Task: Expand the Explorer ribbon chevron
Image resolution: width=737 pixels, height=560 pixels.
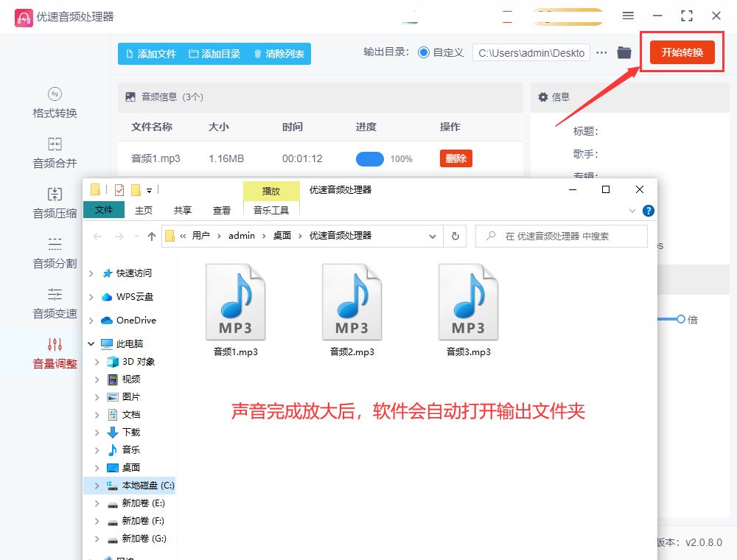Action: coord(632,211)
